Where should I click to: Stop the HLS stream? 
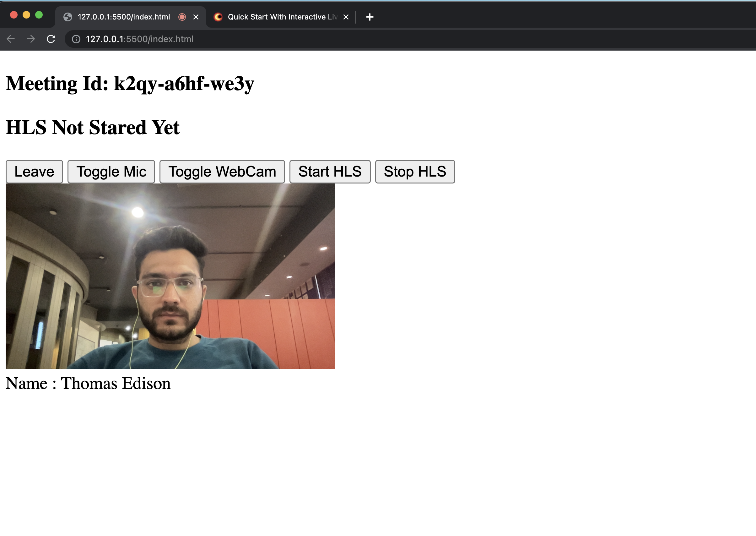[415, 172]
